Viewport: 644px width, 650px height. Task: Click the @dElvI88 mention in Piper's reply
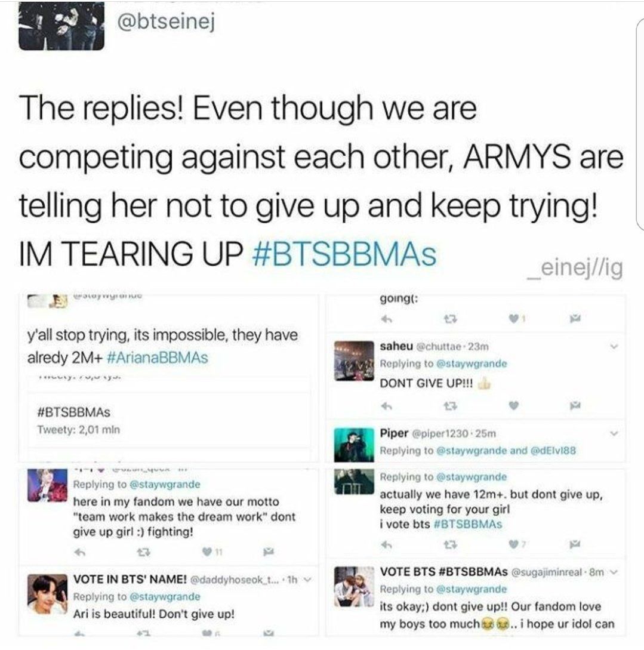tap(554, 451)
